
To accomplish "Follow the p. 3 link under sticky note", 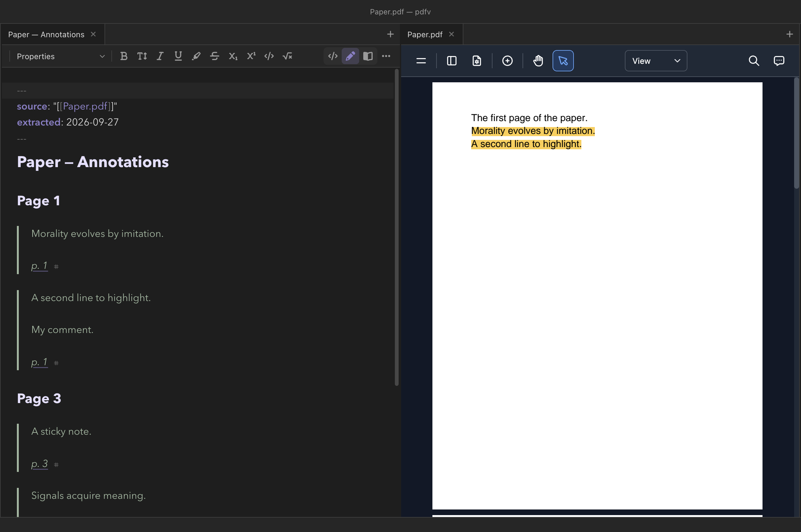I will 39,463.
